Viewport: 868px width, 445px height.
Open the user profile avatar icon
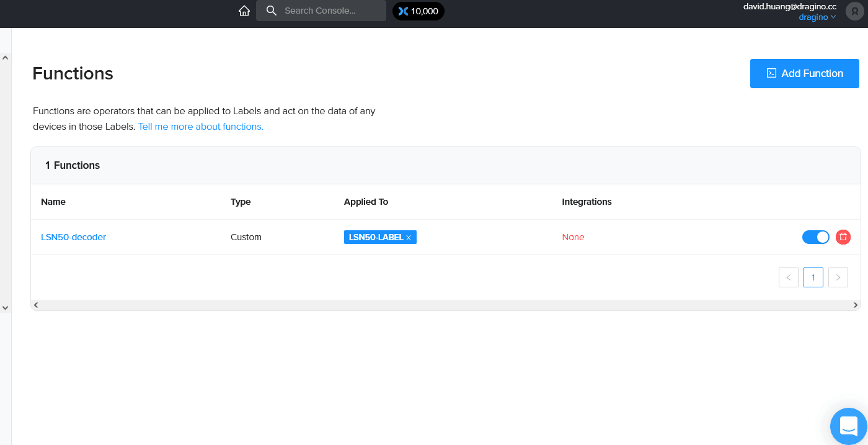(855, 11)
